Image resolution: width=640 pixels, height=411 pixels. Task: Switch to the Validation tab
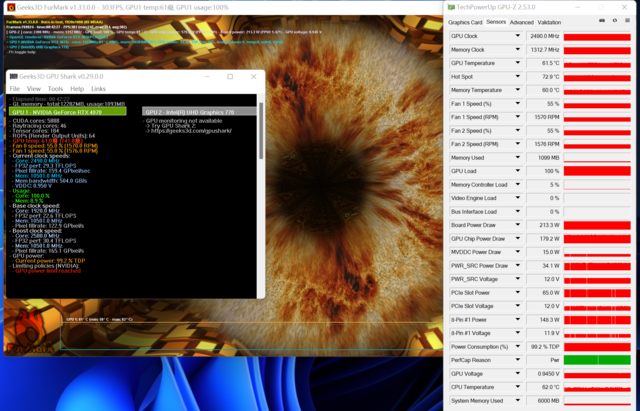tap(549, 21)
